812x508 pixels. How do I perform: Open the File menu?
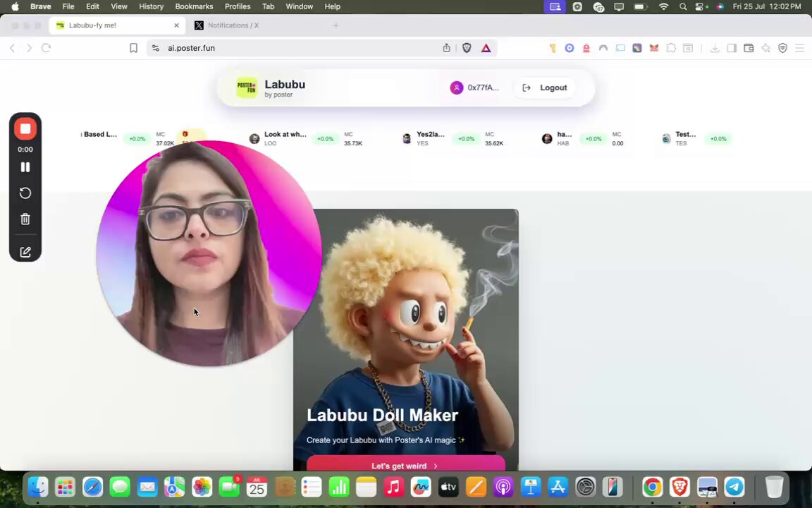pos(68,7)
